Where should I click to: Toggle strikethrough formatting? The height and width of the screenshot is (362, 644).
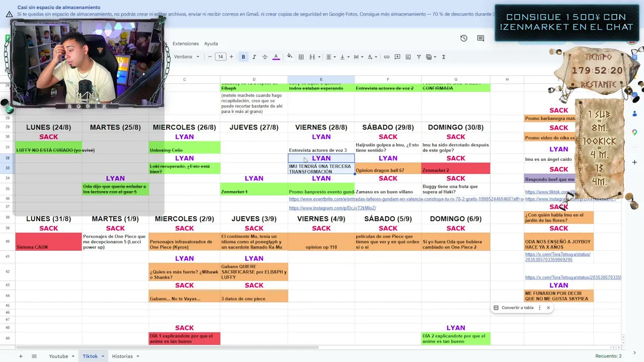point(265,57)
